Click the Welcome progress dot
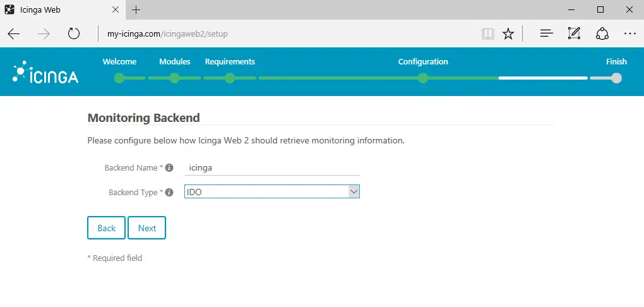This screenshot has height=307, width=644. (119, 78)
